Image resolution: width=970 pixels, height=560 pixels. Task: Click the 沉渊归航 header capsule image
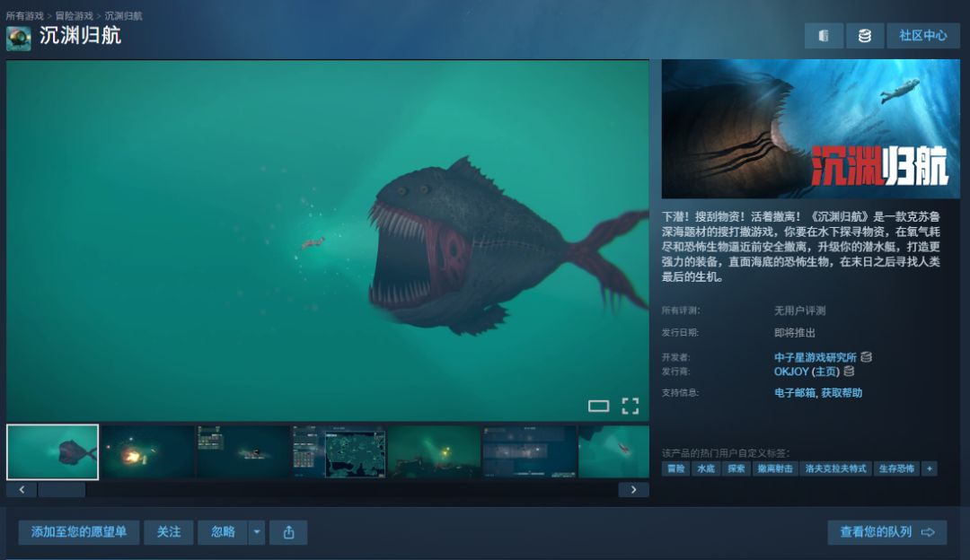pyautogui.click(x=810, y=128)
